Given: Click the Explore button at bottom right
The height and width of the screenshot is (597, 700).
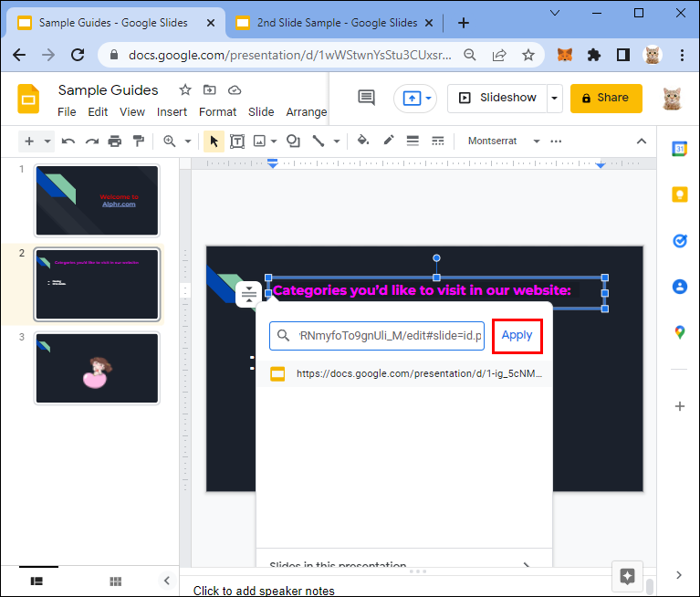Looking at the screenshot, I should [x=627, y=576].
